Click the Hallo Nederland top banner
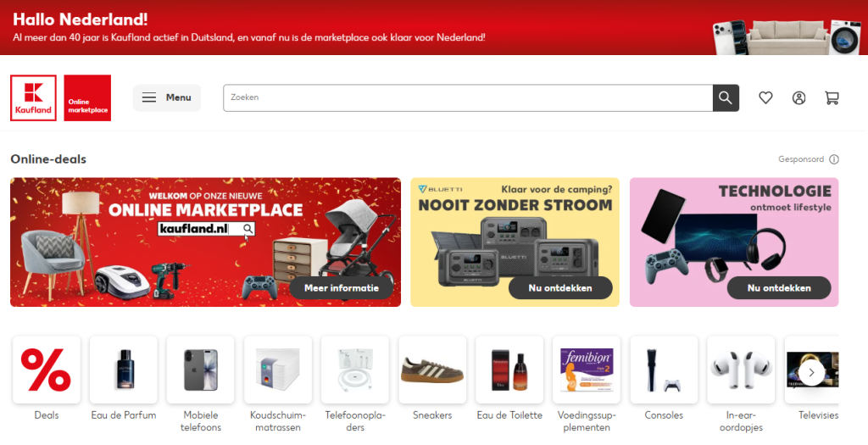 (434, 28)
